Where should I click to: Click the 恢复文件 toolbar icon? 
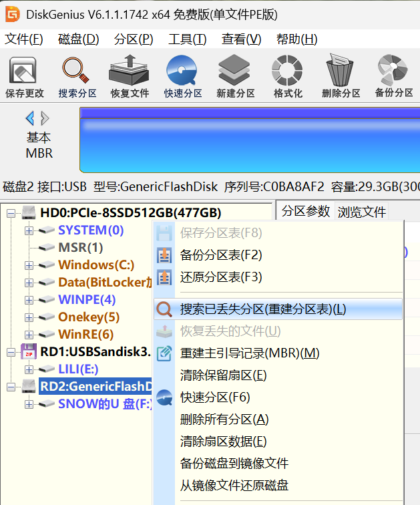point(129,71)
